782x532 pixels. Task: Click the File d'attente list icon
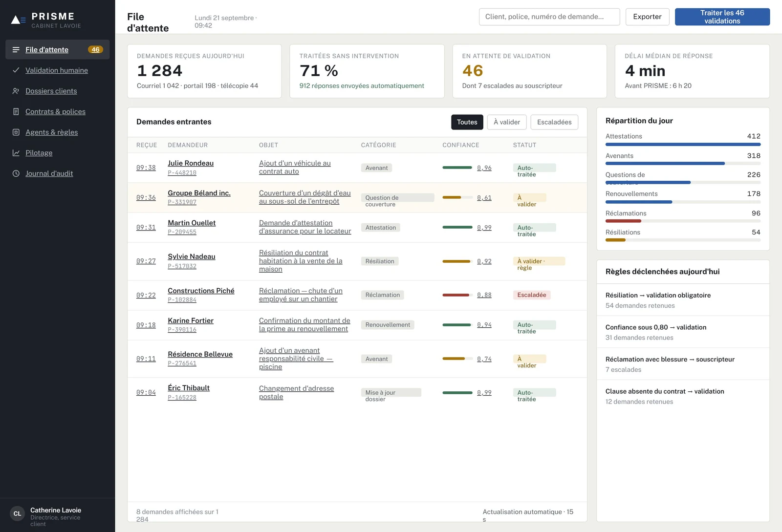(x=16, y=50)
